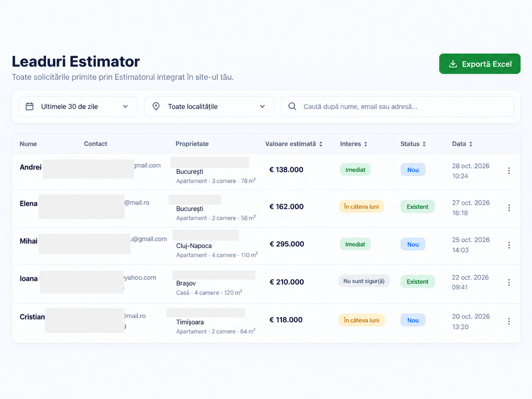Click the Leaduri Estimator page title

(76, 61)
